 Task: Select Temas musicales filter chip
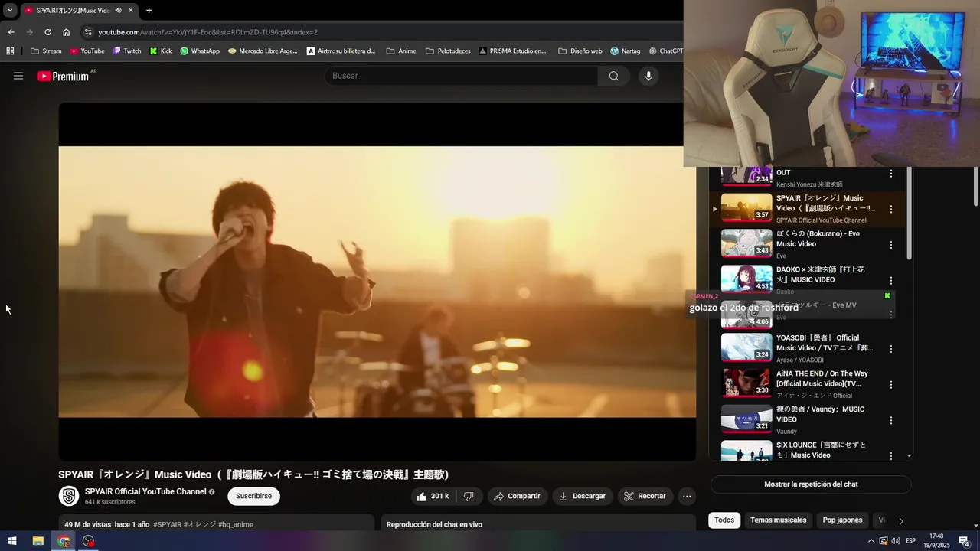tap(778, 520)
